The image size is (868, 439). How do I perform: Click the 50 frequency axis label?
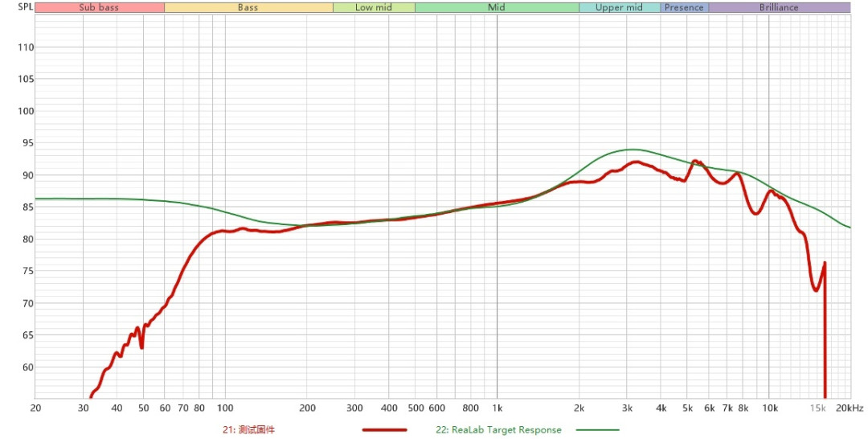click(143, 408)
